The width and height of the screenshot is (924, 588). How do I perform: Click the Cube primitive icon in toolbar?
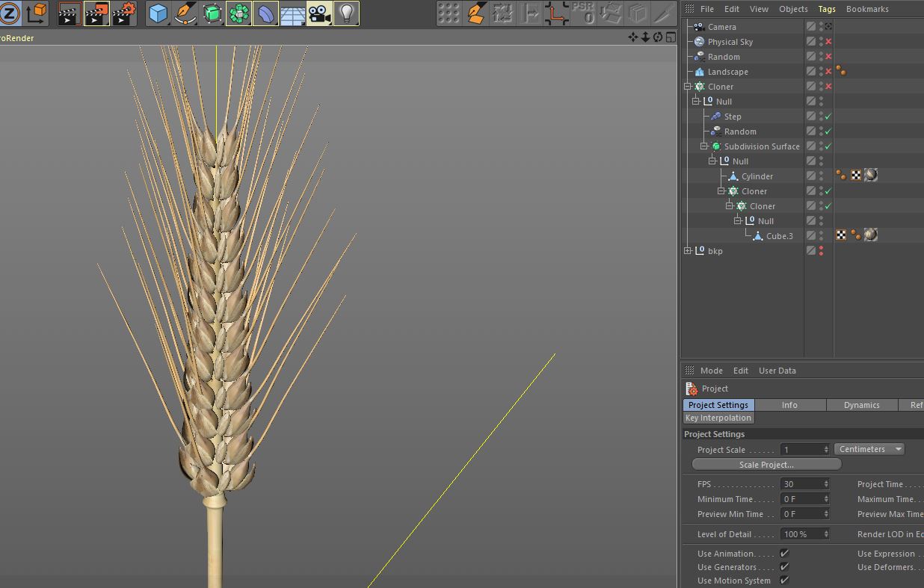tap(158, 13)
